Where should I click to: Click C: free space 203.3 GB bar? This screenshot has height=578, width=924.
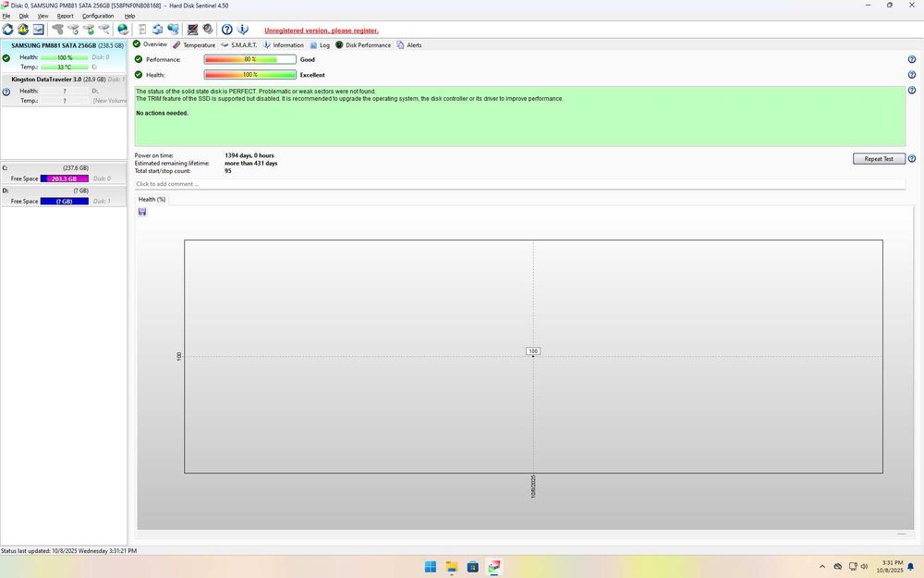65,178
